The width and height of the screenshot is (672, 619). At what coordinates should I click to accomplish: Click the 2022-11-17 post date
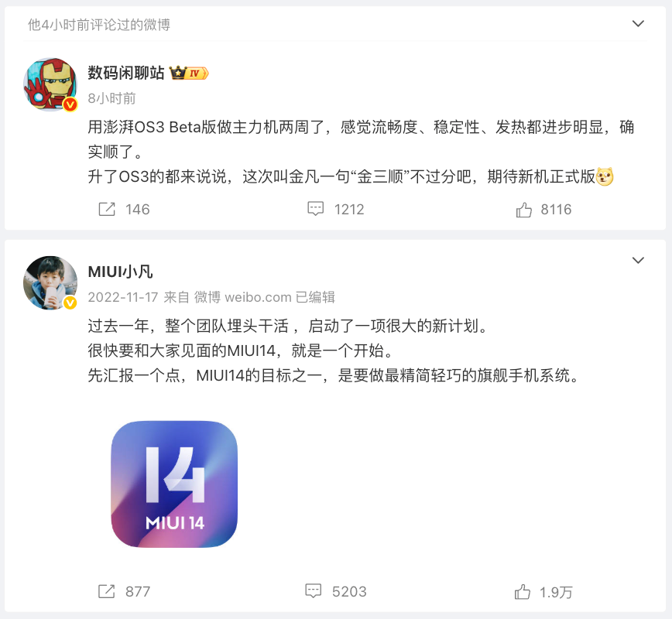pyautogui.click(x=123, y=297)
